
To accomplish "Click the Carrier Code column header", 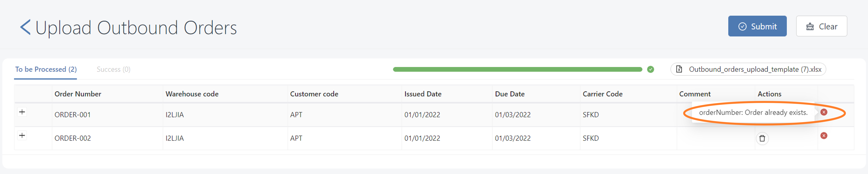I will tap(602, 94).
